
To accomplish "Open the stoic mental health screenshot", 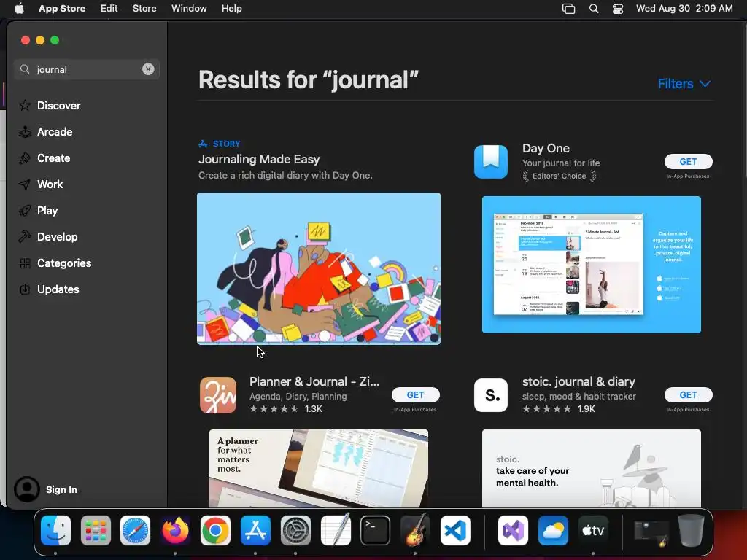I will tap(591, 468).
